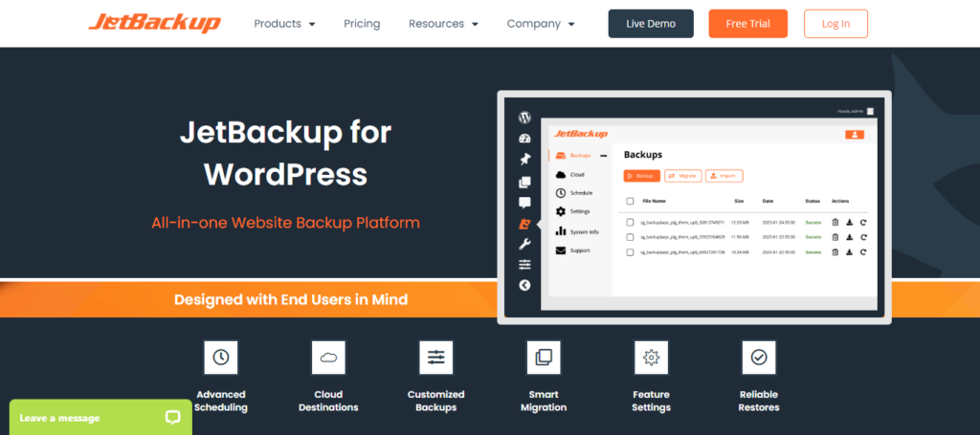Image resolution: width=980 pixels, height=435 pixels.
Task: Click the restore icon for the third backup
Action: click(x=863, y=252)
